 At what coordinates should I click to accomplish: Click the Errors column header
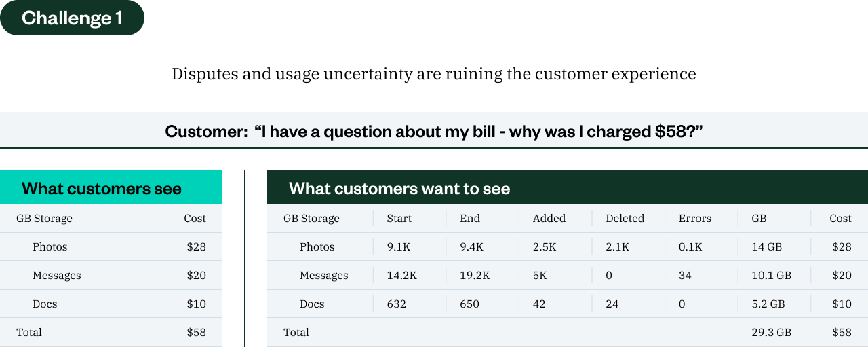tap(695, 219)
